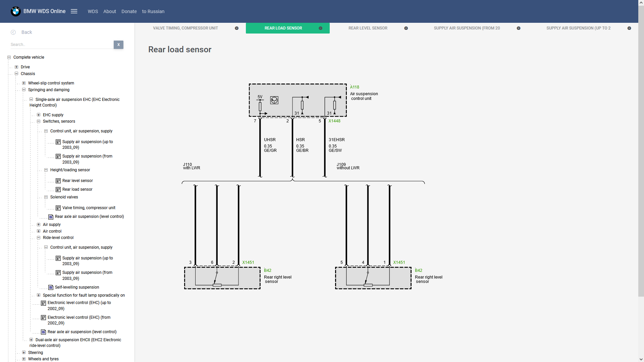The width and height of the screenshot is (644, 362).
Task: Open the hamburger menu icon
Action: coord(74,11)
